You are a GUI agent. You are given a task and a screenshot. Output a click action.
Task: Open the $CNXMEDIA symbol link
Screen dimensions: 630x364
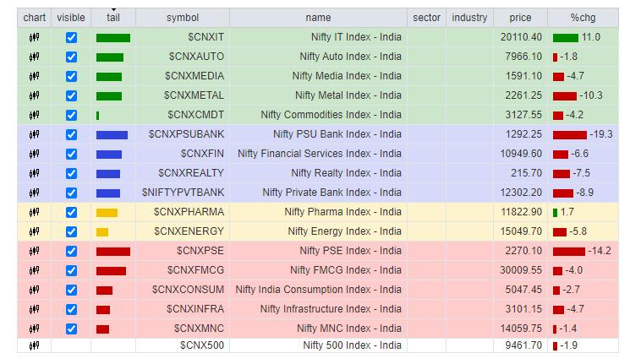click(194, 77)
